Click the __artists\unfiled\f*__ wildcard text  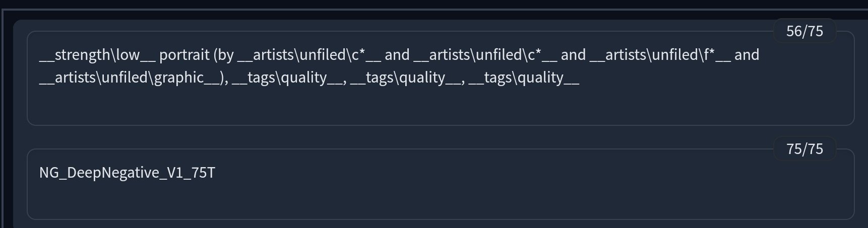[x=660, y=55]
